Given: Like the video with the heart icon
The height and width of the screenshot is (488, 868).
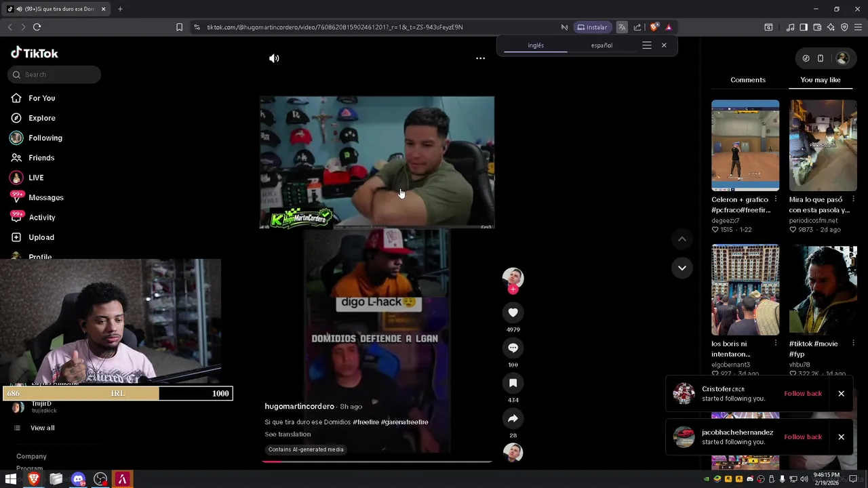Looking at the screenshot, I should tap(513, 312).
